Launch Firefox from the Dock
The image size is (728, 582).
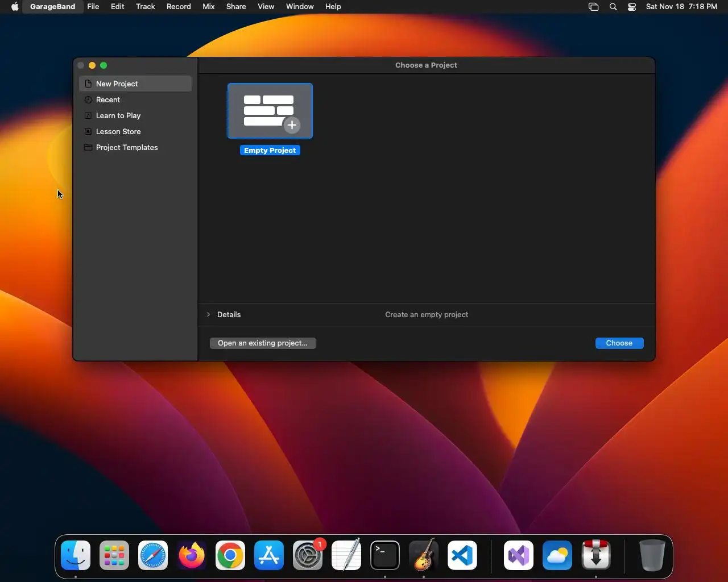point(192,555)
